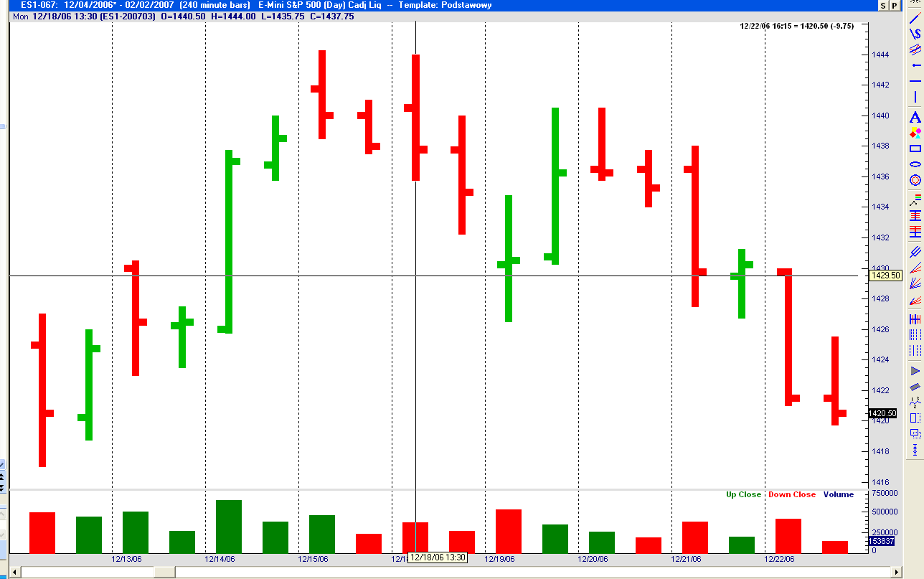
Task: Select the red fan lines tool
Action: pos(915,301)
